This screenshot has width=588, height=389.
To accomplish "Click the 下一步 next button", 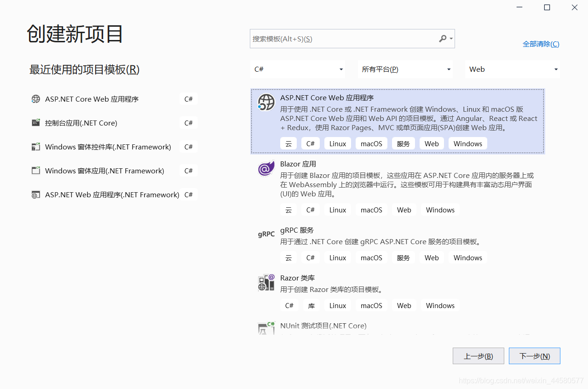I will (535, 356).
